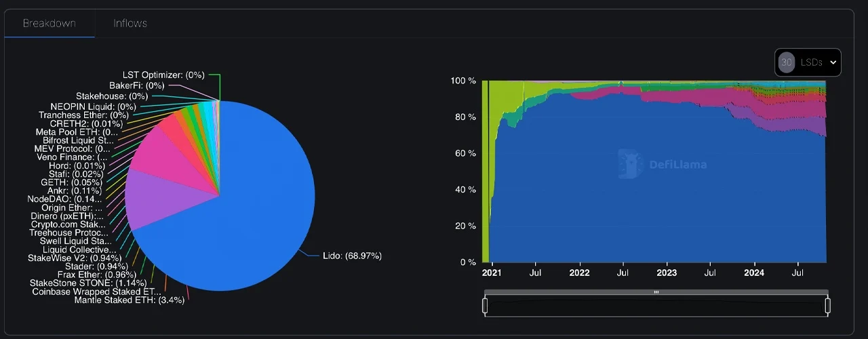Open the LSDs dropdown selector
The width and height of the screenshot is (868, 339).
[808, 62]
